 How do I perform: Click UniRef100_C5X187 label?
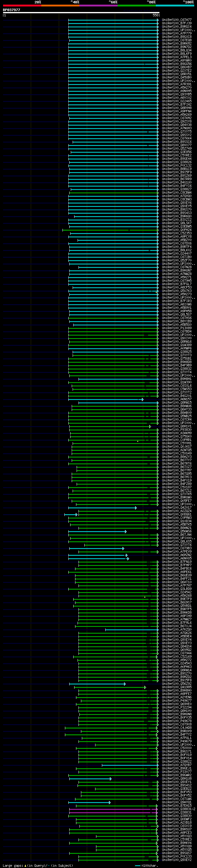pos(176,487)
